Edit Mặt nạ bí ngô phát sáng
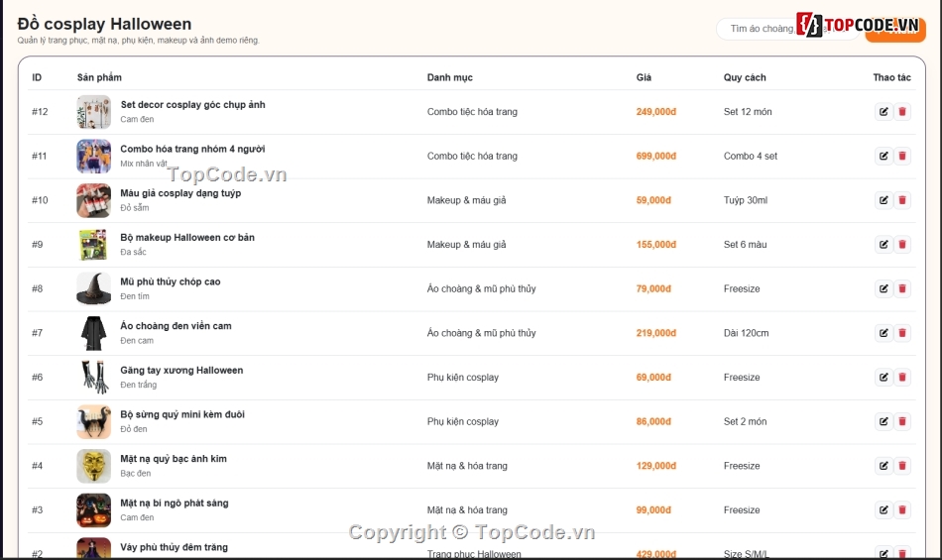The height and width of the screenshot is (560, 942). point(883,510)
